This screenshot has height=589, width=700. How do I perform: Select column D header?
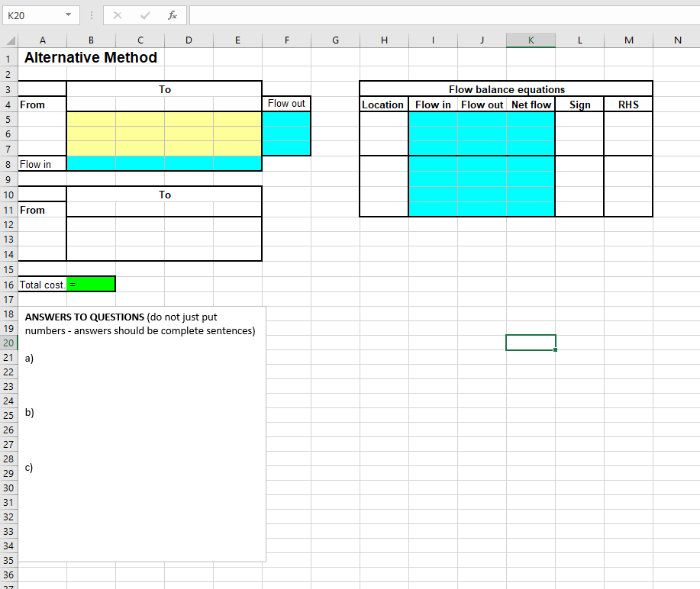tap(189, 40)
